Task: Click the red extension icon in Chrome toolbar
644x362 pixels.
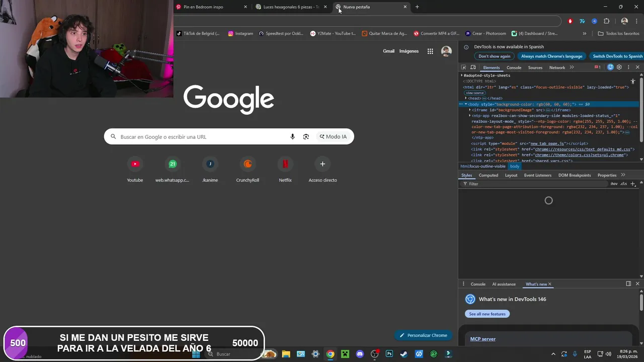Action: [x=570, y=21]
